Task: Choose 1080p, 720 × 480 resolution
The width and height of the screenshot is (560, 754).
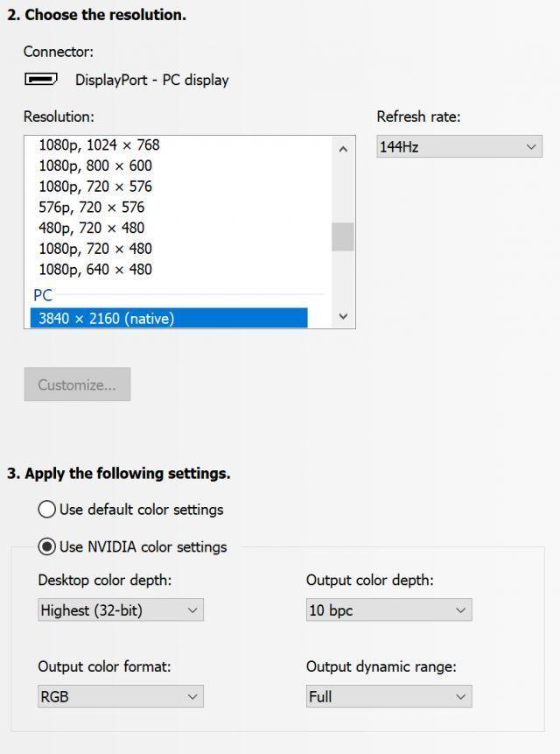Action: click(x=95, y=249)
